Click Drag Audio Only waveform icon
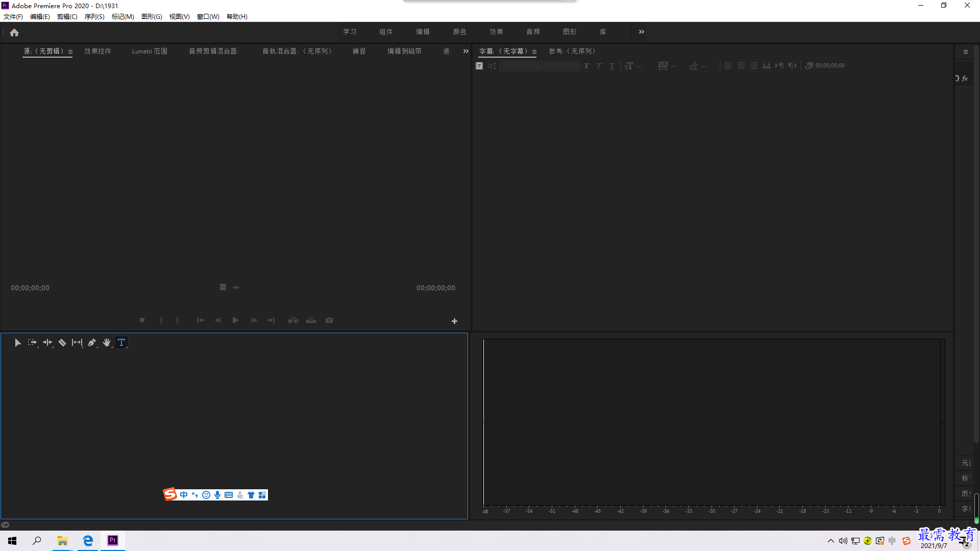 coord(236,288)
